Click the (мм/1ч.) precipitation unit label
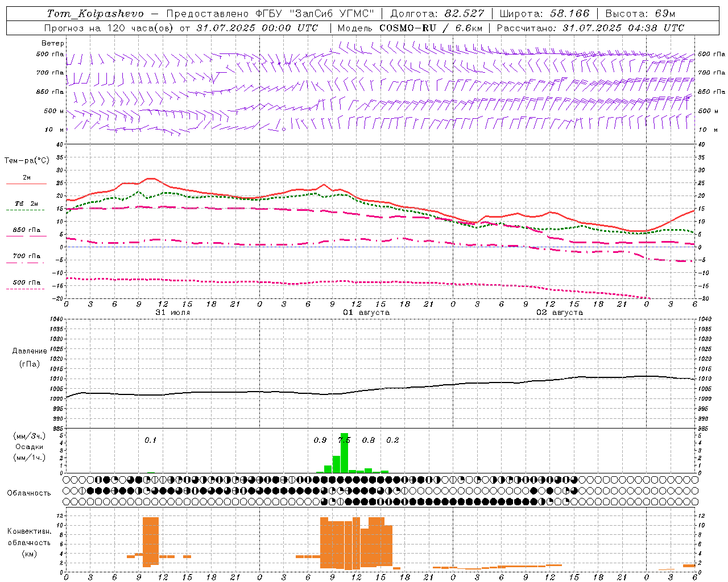This screenshot has height=582, width=728. coord(30,458)
